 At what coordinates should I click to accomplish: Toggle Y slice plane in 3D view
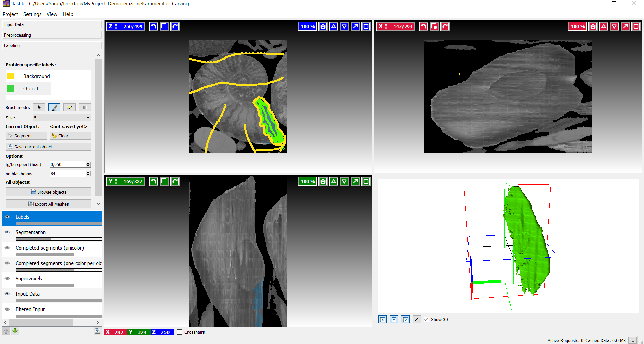coord(394,319)
